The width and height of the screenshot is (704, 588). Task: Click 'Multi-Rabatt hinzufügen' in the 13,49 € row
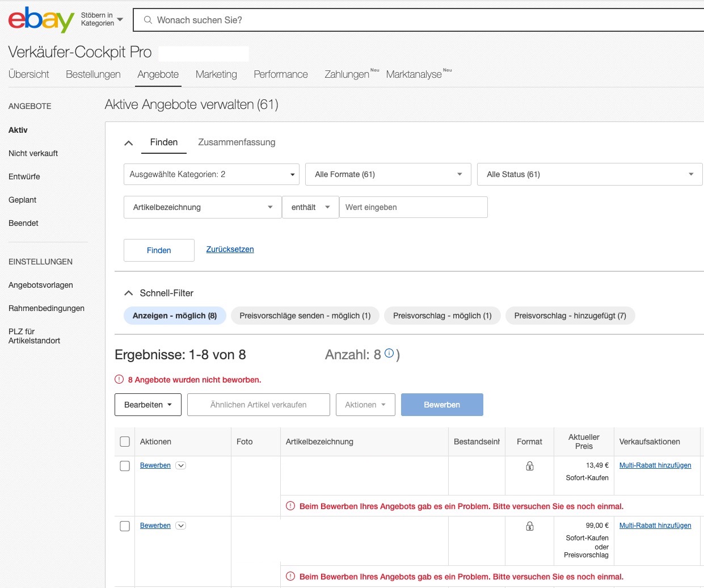click(655, 465)
